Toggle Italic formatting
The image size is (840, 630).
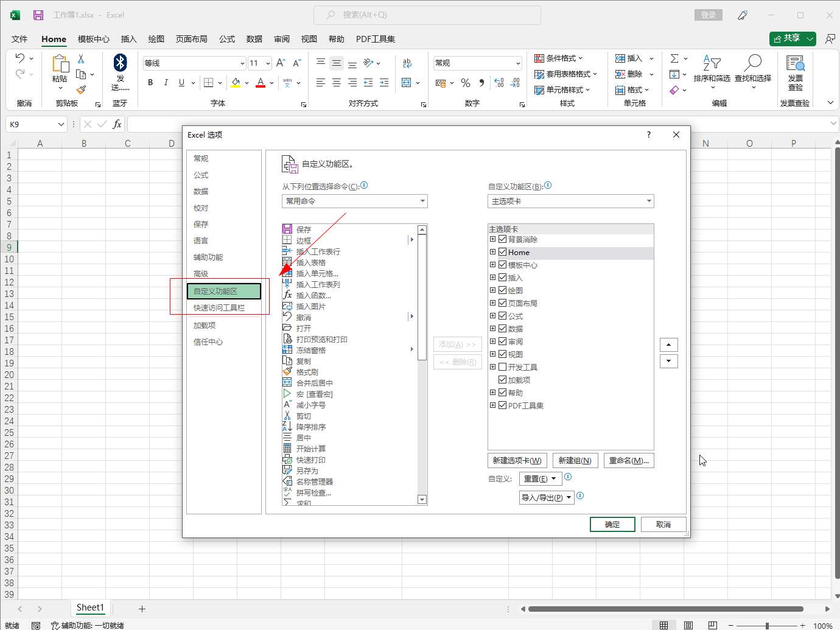click(166, 82)
